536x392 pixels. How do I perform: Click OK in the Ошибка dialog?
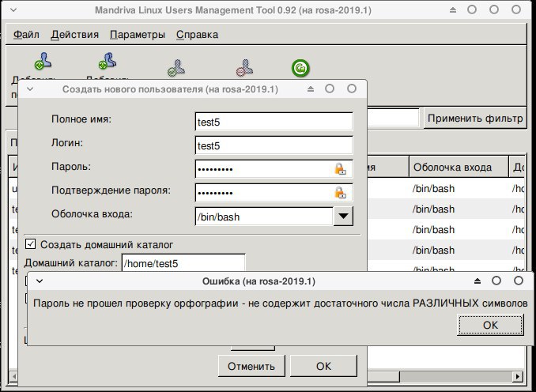point(490,325)
